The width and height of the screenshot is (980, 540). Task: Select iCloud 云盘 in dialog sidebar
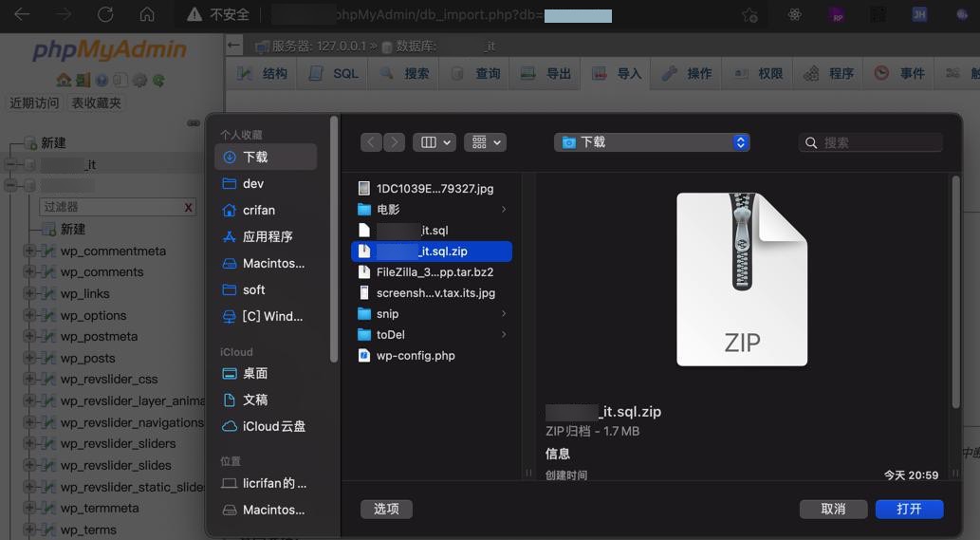[266, 426]
